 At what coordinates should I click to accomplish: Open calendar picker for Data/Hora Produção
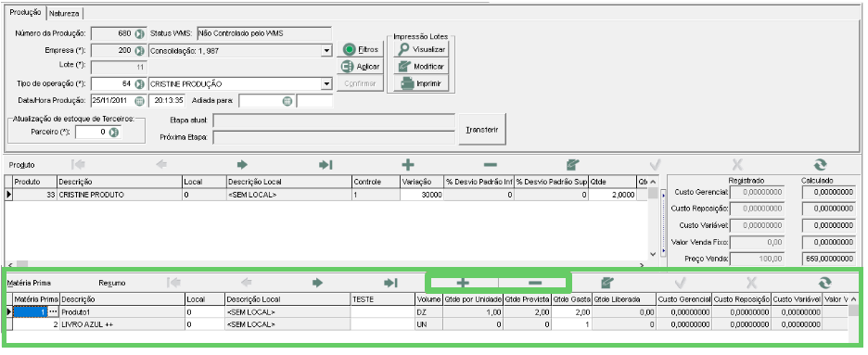(139, 101)
